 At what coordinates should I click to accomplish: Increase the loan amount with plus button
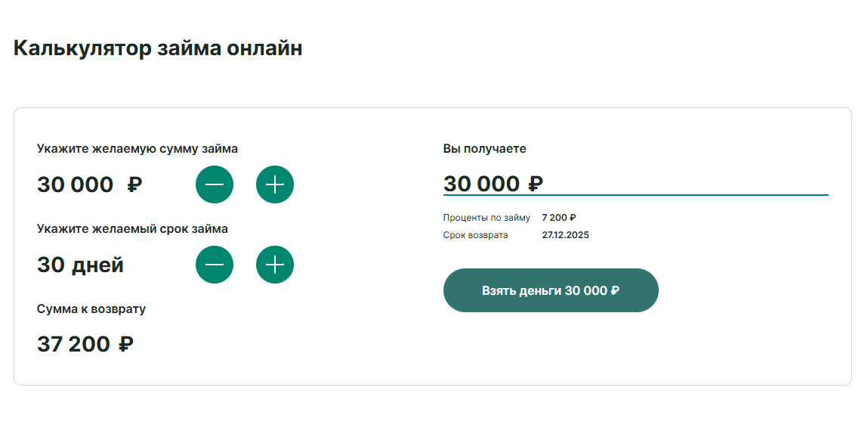[x=275, y=184]
